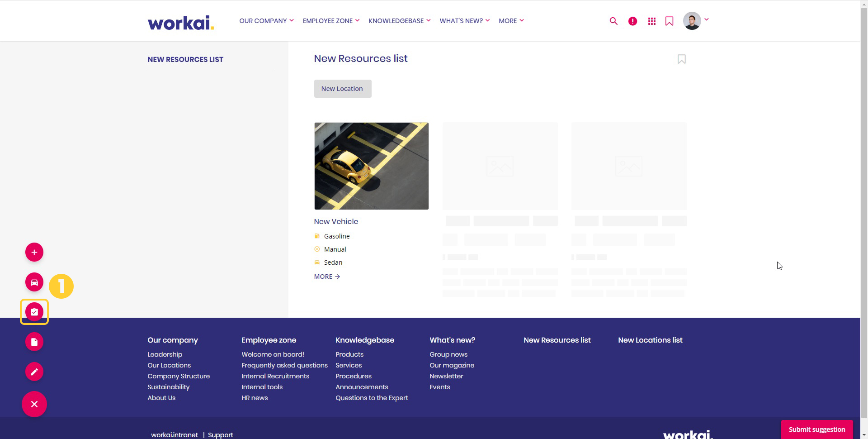Image resolution: width=868 pixels, height=439 pixels.
Task: Open the bookmarks icon in header
Action: click(670, 21)
